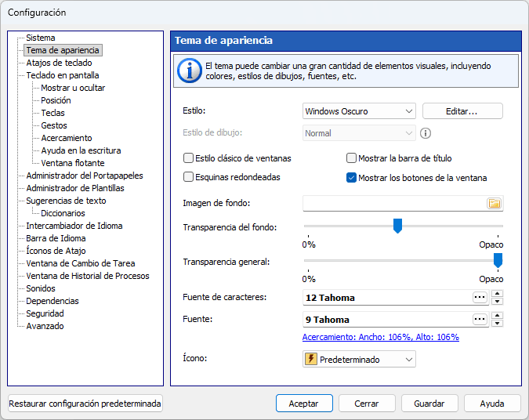Open Atajos de teclado settings
The width and height of the screenshot is (529, 420).
point(59,63)
